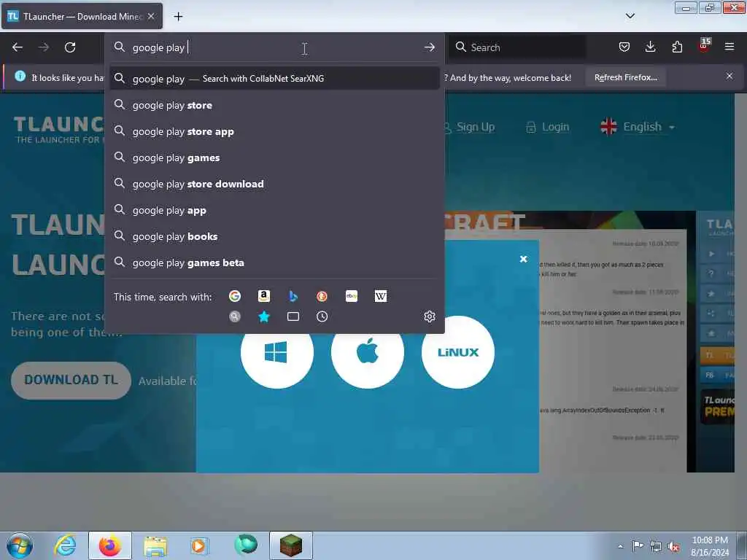Select suggestion 'google play games beta'

pyautogui.click(x=274, y=262)
